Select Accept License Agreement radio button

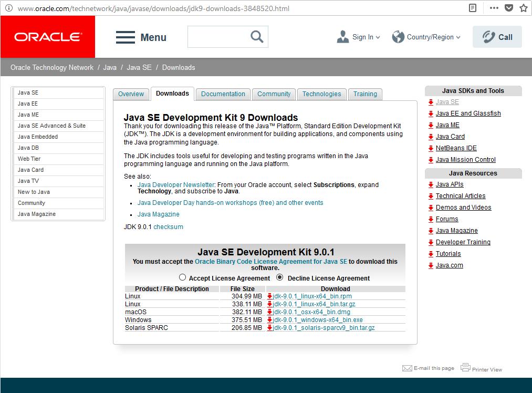pos(183,277)
